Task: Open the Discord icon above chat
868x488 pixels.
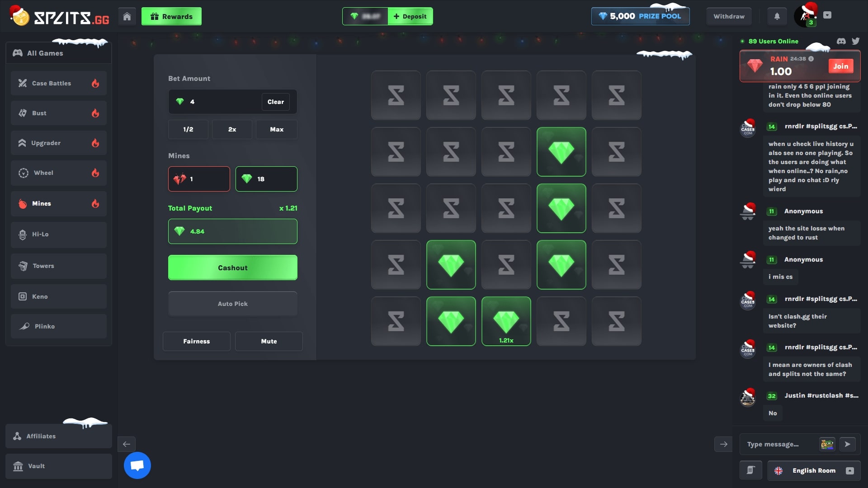Action: point(841,41)
